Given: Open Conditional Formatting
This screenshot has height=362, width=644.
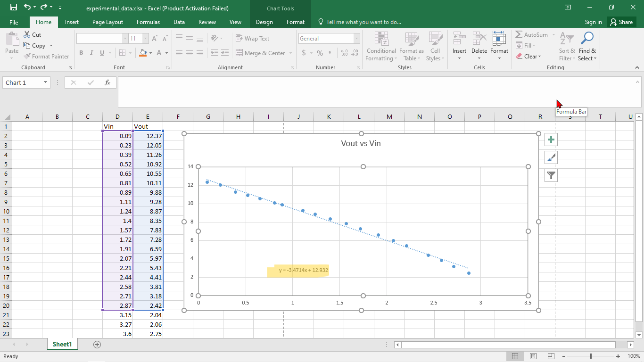Looking at the screenshot, I should (x=380, y=46).
